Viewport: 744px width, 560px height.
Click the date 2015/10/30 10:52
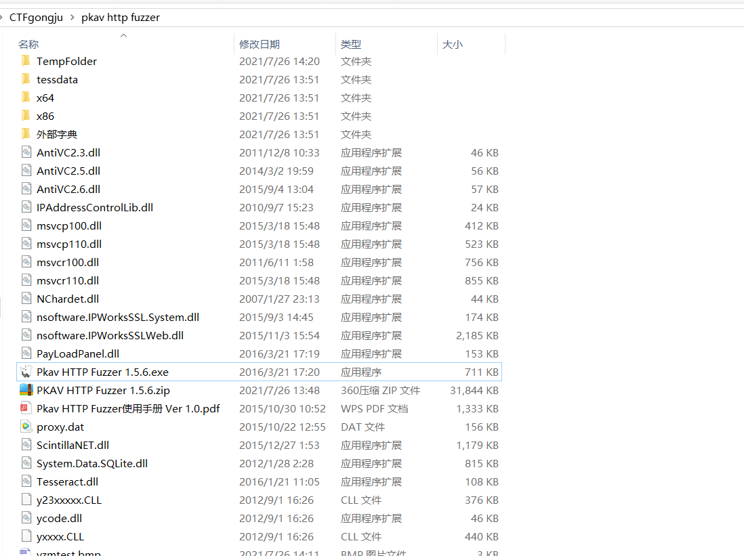coord(283,408)
